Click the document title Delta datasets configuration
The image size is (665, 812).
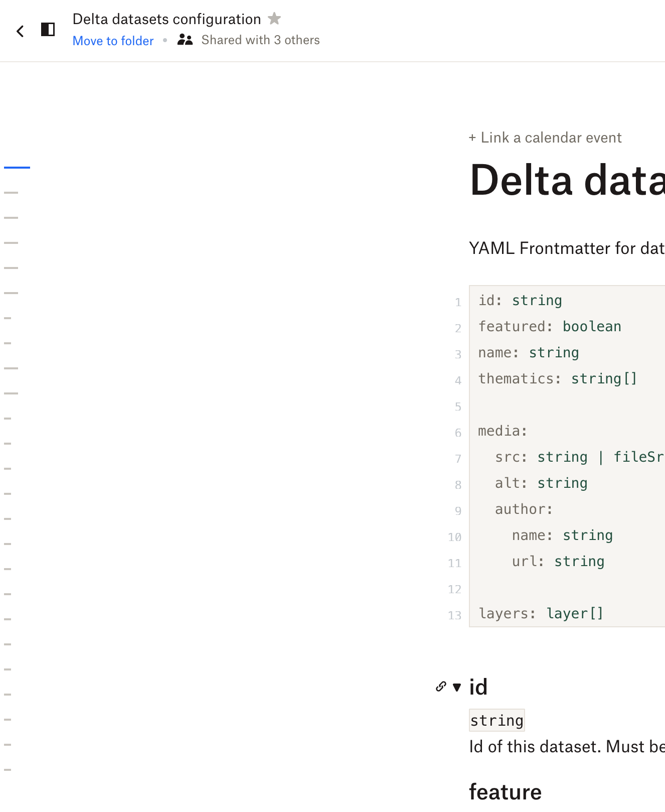tap(167, 19)
